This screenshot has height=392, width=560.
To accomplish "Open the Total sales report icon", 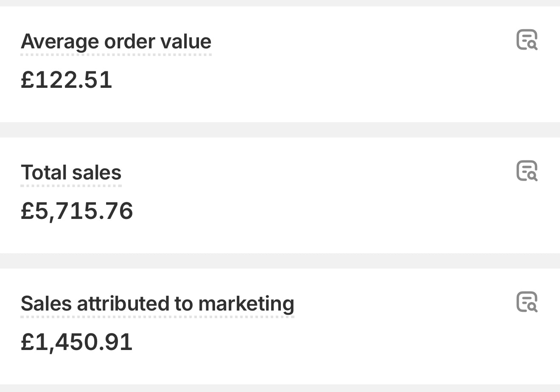I will tap(527, 171).
